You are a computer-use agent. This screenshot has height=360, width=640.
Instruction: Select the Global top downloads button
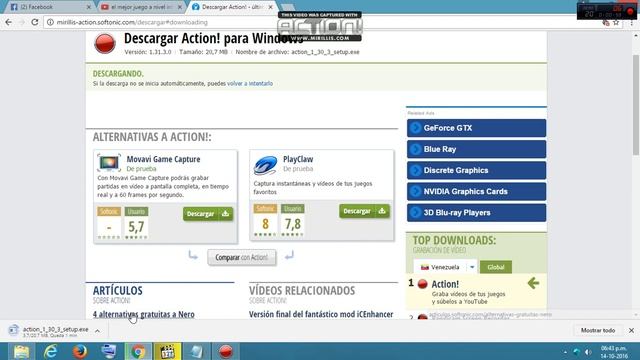496,267
